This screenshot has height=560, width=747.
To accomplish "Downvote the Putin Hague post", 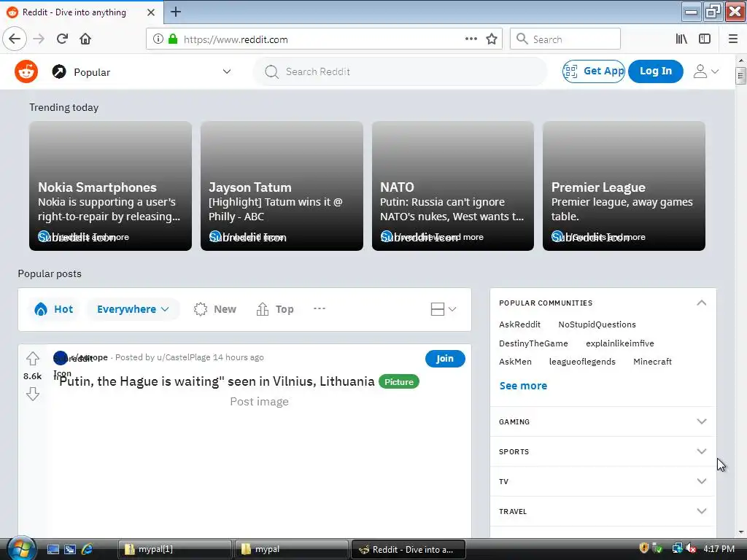I will click(x=33, y=394).
